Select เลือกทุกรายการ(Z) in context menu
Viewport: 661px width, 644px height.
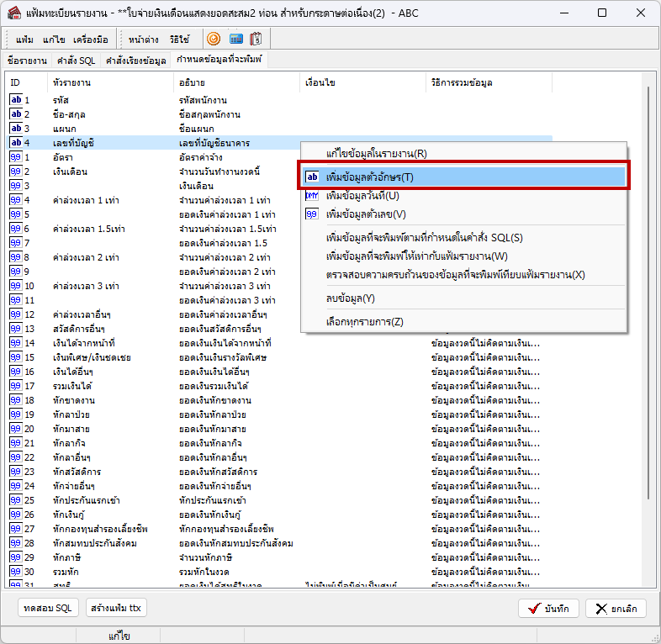(x=364, y=322)
